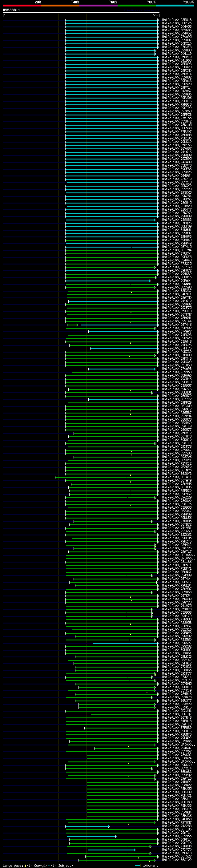Click the orange ~40% identity color segment
Image resolution: width=197 pixels, height=868 pixels.
[x=60, y=6]
